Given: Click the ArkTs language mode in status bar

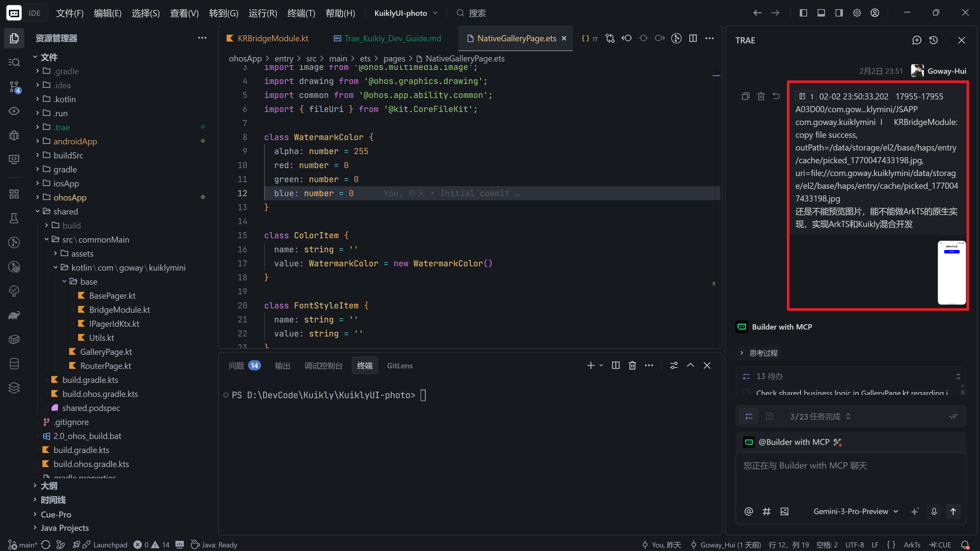Looking at the screenshot, I should (912, 545).
